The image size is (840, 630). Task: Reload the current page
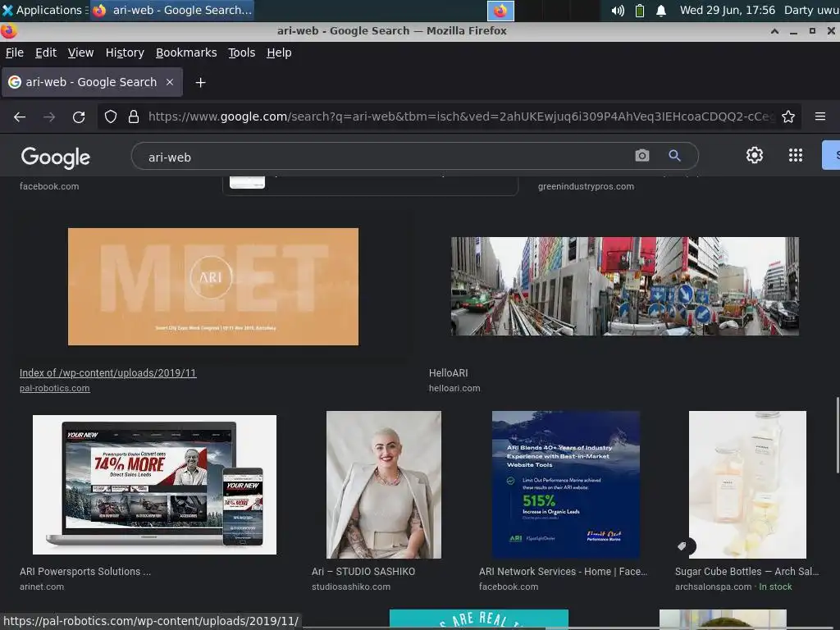79,116
